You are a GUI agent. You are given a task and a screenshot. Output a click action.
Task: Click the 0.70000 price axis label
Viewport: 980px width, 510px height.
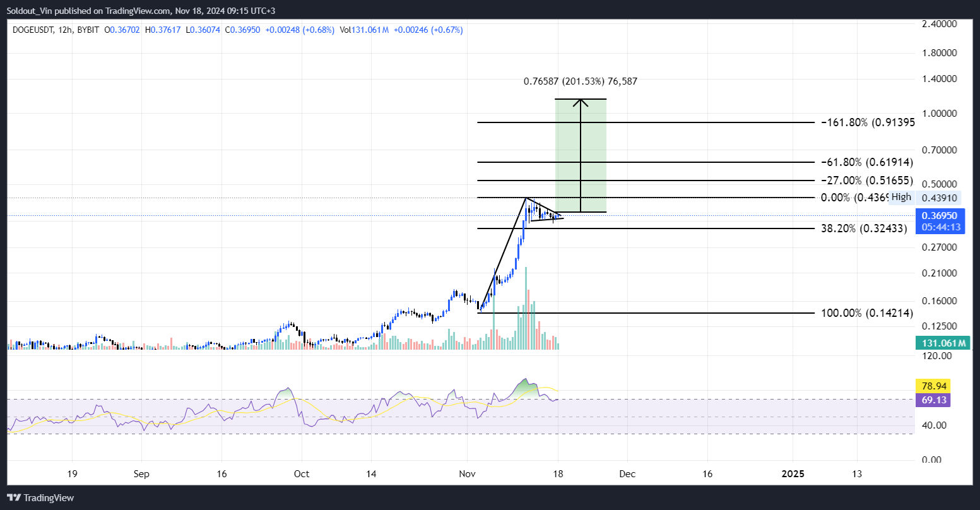click(940, 151)
